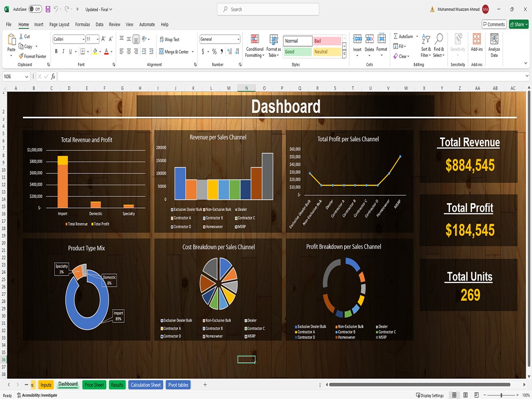
Task: Open Sort & Filter
Action: point(426,45)
